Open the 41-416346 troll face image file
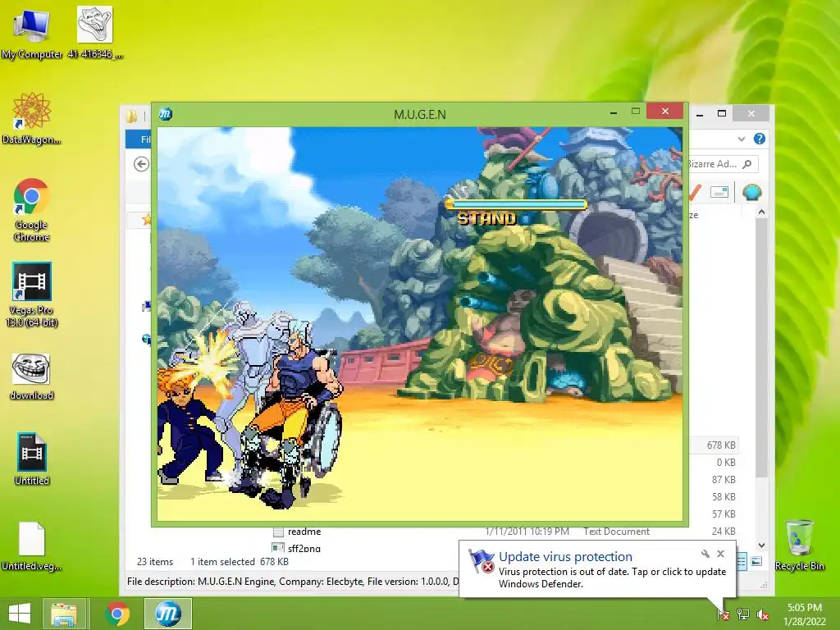 (95, 33)
